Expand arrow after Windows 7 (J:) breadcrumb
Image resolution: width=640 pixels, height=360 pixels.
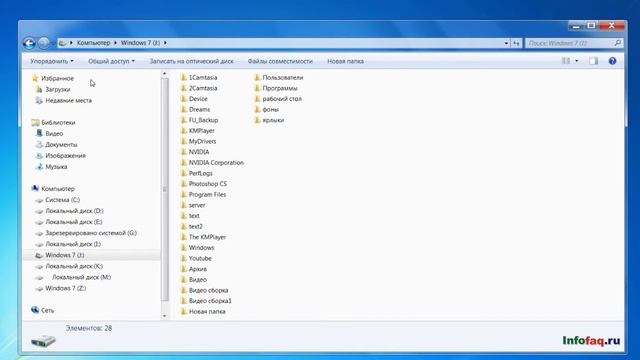coord(165,43)
